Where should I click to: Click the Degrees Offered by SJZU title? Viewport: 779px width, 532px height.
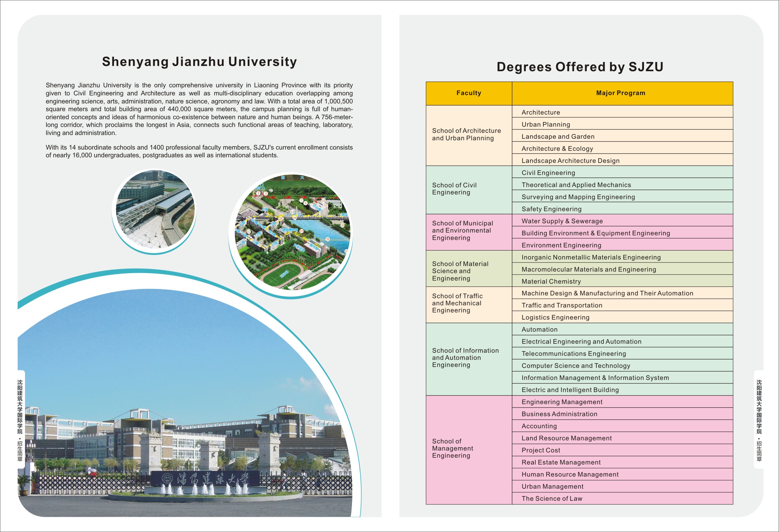580,67
